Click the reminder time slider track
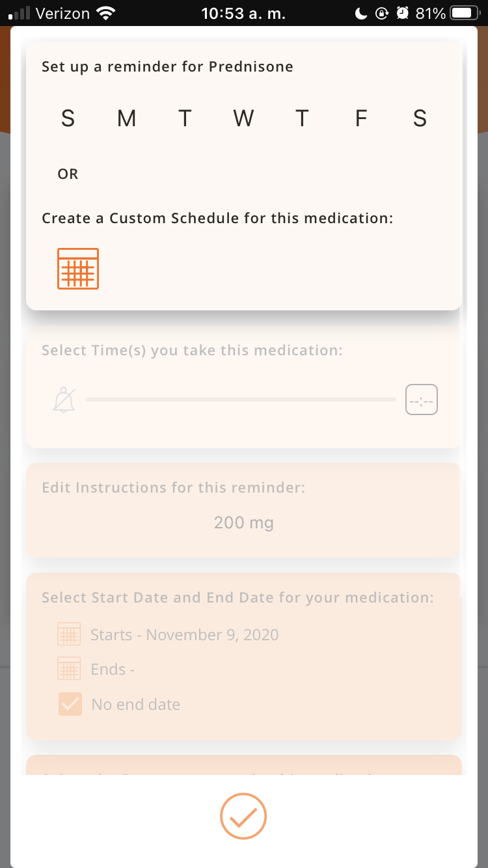Viewport: 488px width, 868px height. pyautogui.click(x=241, y=400)
